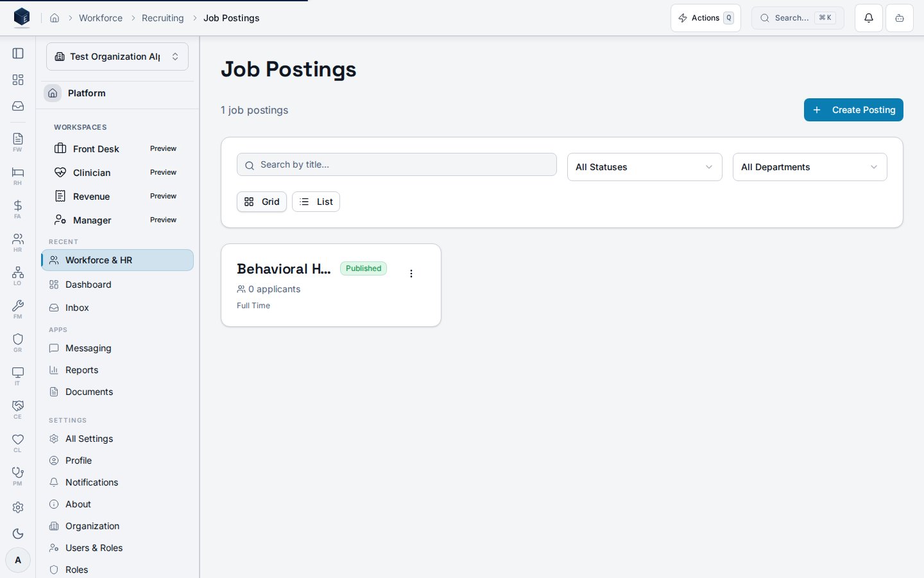Open the Behavioral H... card options menu
Screen dimensions: 924x578
(411, 274)
